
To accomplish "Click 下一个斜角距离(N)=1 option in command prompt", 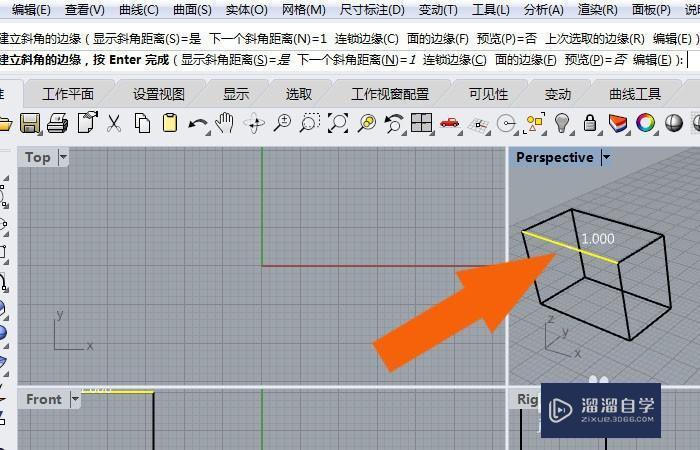I will pos(357,59).
